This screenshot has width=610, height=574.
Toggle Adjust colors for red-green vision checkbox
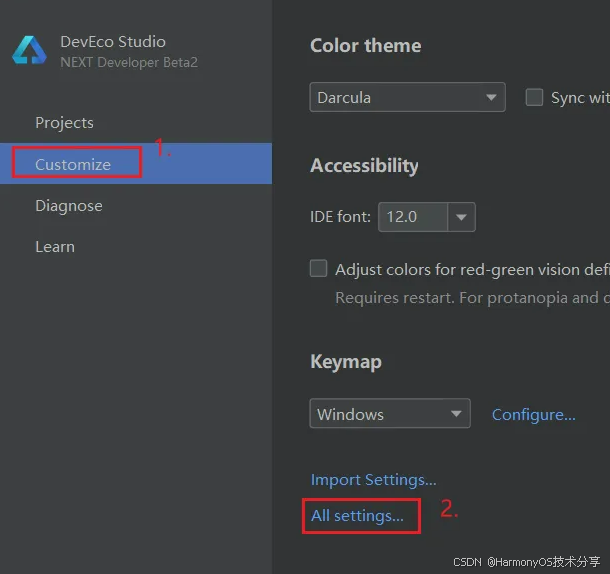pos(318,269)
